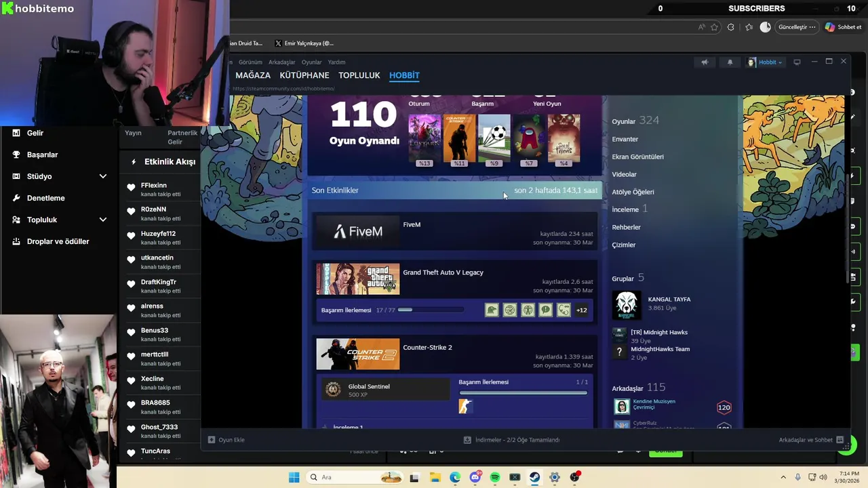The height and width of the screenshot is (488, 868).
Task: Open Denetleme wrench item in sidebar
Action: [45, 198]
